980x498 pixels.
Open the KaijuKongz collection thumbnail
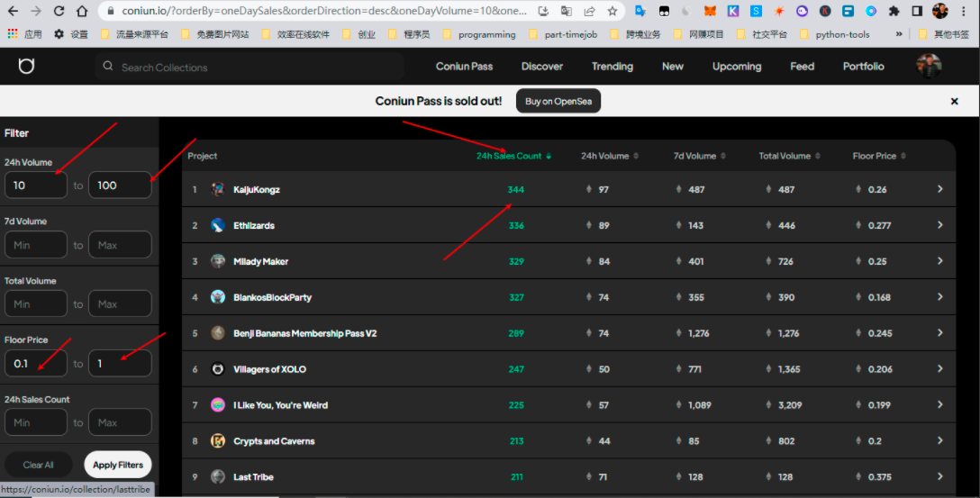tap(218, 190)
